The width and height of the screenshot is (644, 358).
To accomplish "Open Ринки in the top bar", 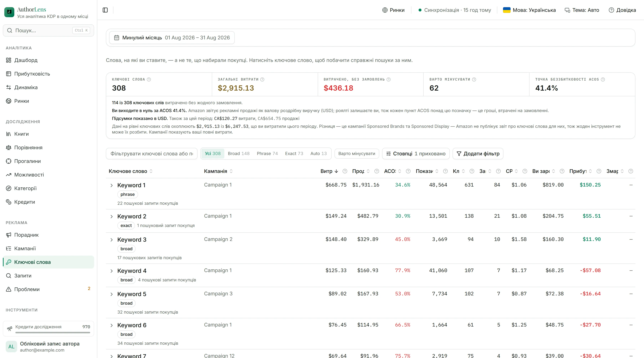I will pyautogui.click(x=393, y=10).
